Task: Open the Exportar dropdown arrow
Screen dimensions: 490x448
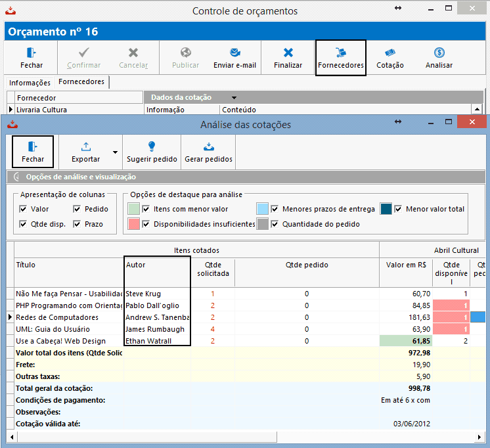Action: (x=116, y=152)
